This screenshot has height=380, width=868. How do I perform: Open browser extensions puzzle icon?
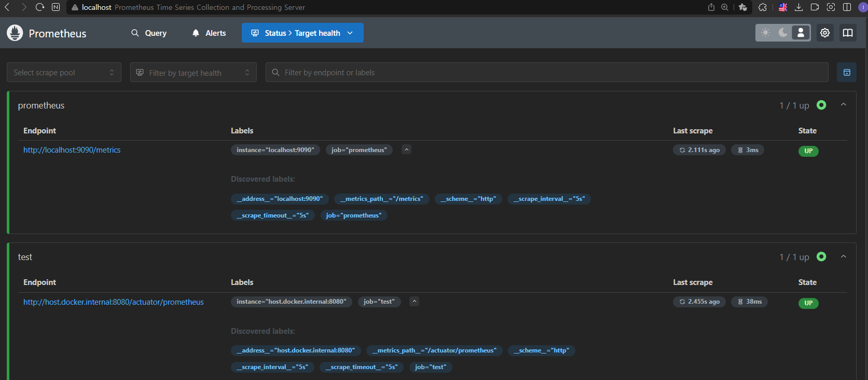(763, 7)
